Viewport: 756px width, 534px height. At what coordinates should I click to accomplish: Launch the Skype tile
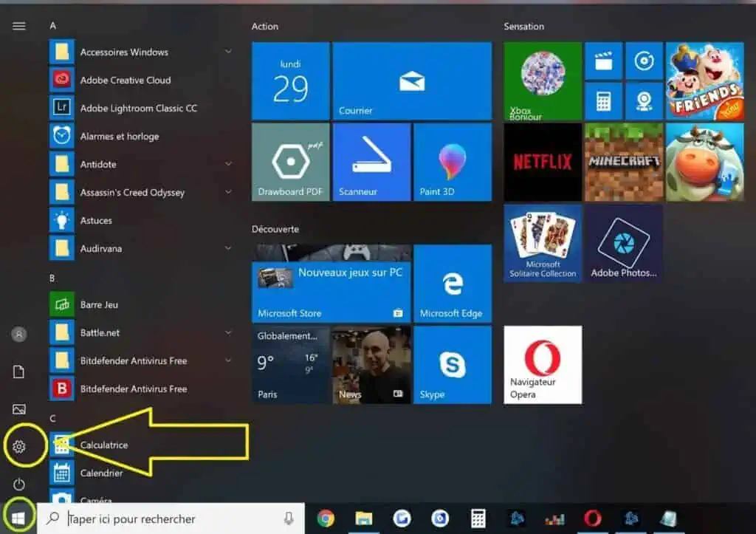[453, 365]
